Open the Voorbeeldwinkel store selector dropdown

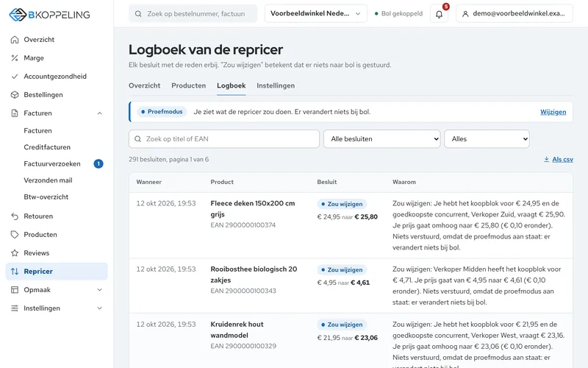(x=316, y=13)
